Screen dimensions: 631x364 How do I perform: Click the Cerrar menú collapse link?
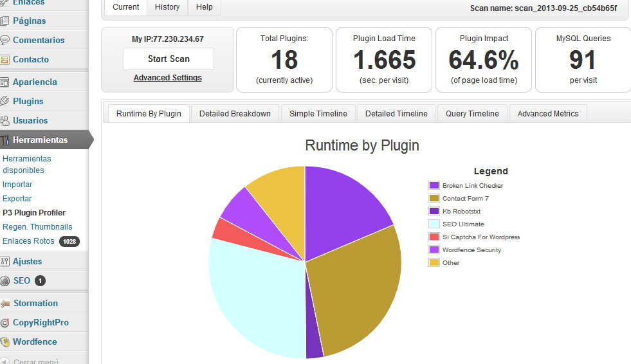point(36,361)
